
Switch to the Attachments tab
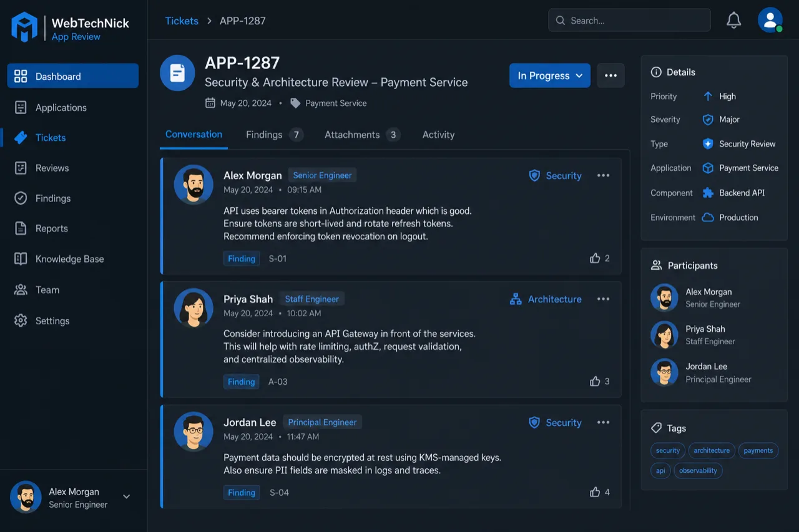pos(362,135)
